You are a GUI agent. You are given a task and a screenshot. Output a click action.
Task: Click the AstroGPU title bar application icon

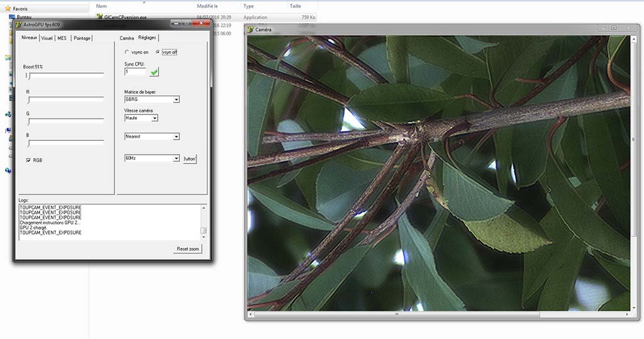tap(18, 25)
